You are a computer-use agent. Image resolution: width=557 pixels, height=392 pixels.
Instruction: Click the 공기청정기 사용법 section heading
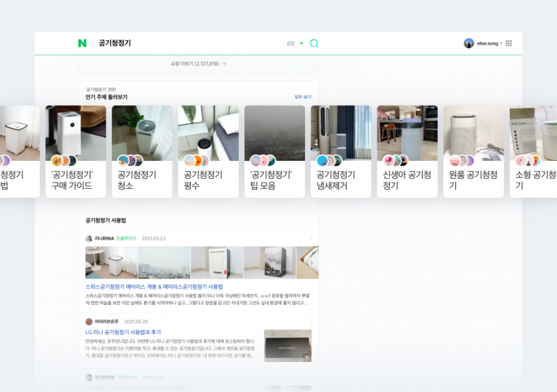106,220
